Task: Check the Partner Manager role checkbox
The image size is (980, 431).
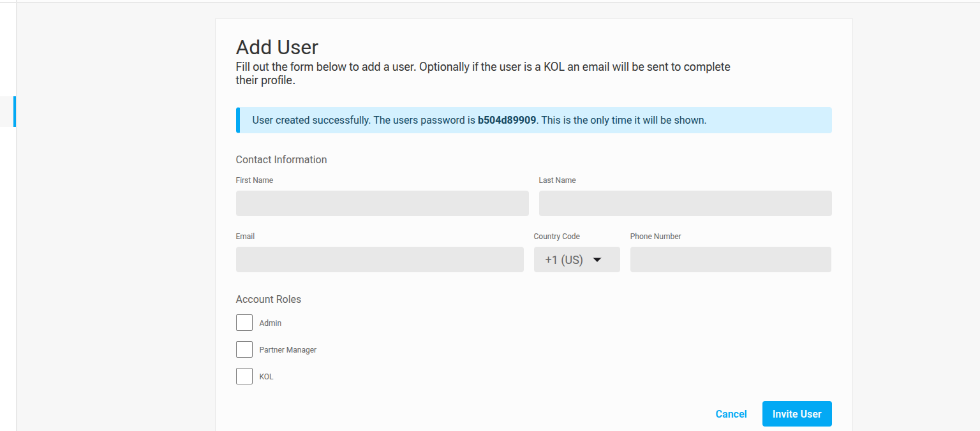Action: [244, 349]
